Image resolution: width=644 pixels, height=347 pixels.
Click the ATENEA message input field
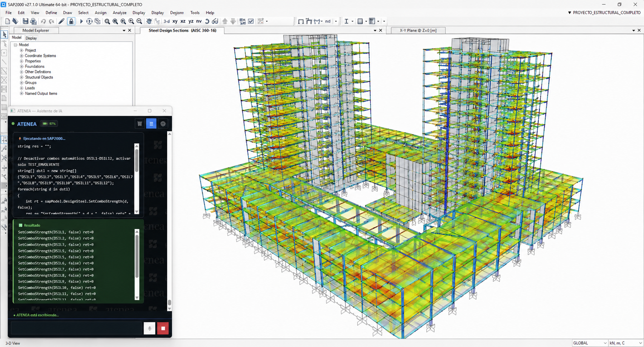(76, 328)
